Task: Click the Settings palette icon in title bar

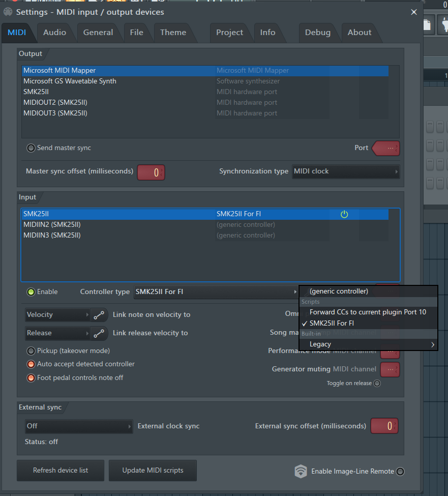Action: point(8,12)
